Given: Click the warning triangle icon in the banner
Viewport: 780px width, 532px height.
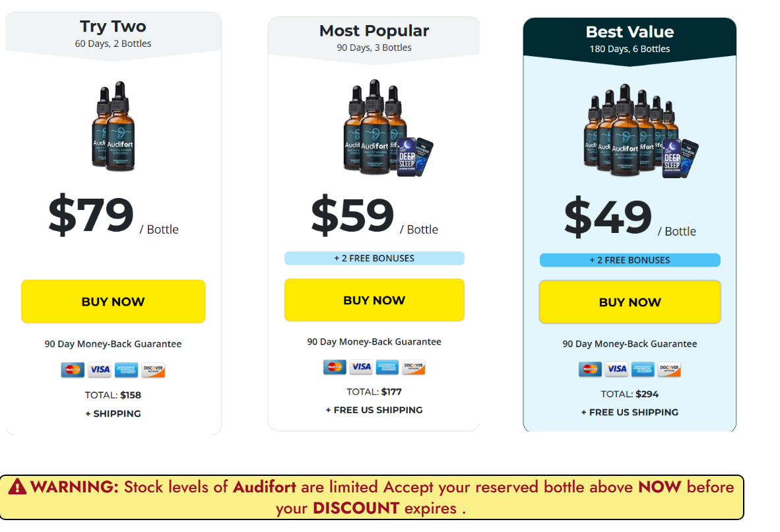Looking at the screenshot, I should click(18, 486).
